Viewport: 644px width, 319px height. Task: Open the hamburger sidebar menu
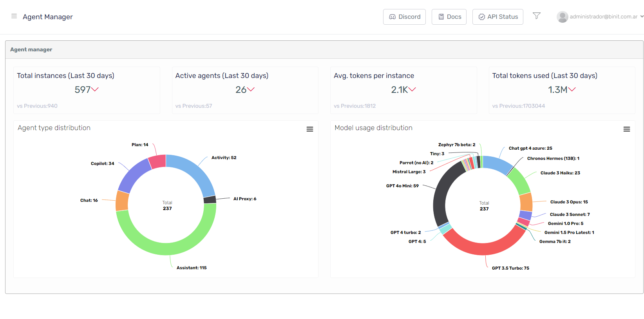pos(14,16)
